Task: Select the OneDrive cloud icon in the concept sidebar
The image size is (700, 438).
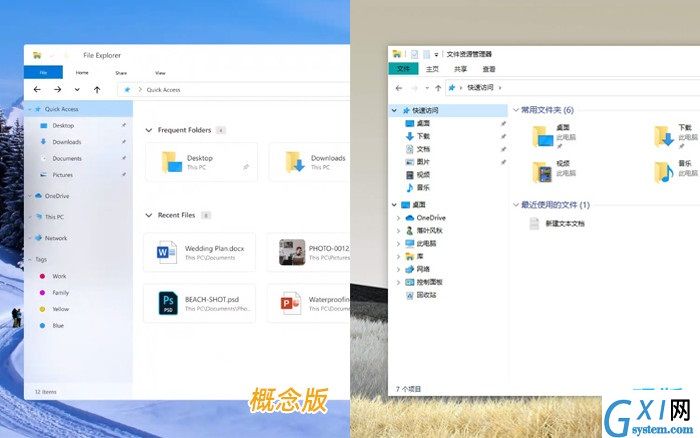Action: [38, 196]
